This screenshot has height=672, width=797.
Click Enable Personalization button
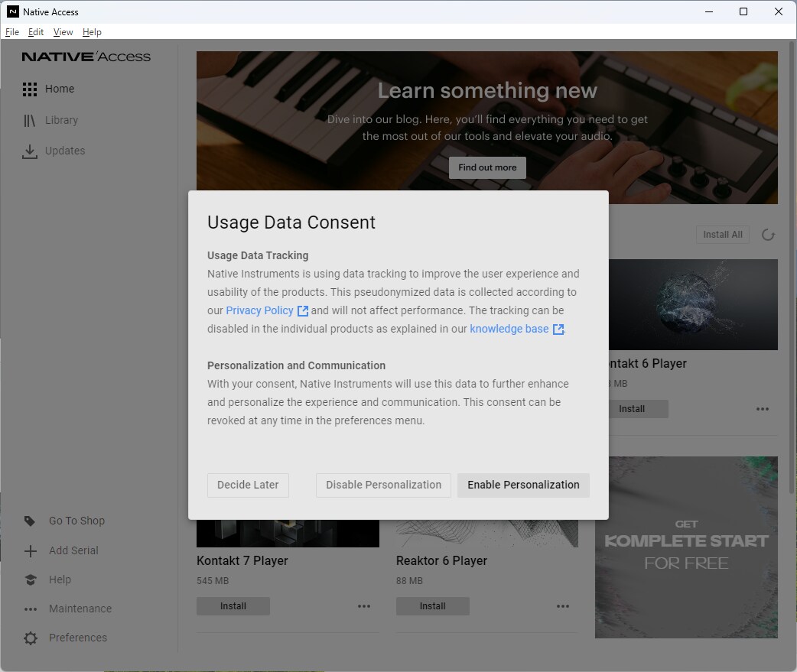[x=523, y=485]
